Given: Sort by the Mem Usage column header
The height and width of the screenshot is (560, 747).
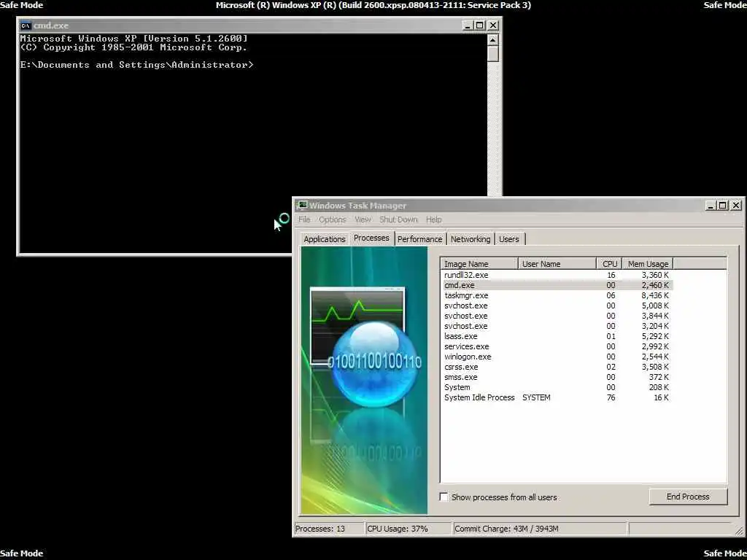Looking at the screenshot, I should (x=648, y=264).
